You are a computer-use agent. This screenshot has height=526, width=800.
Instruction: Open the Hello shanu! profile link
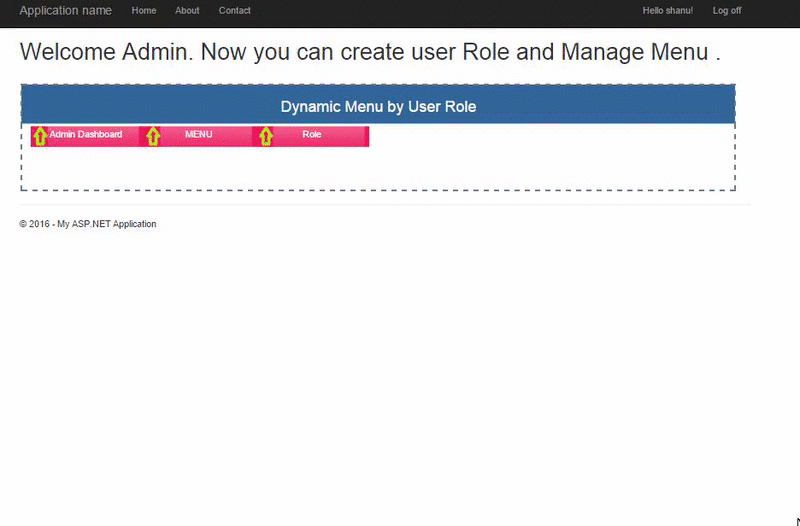[667, 11]
